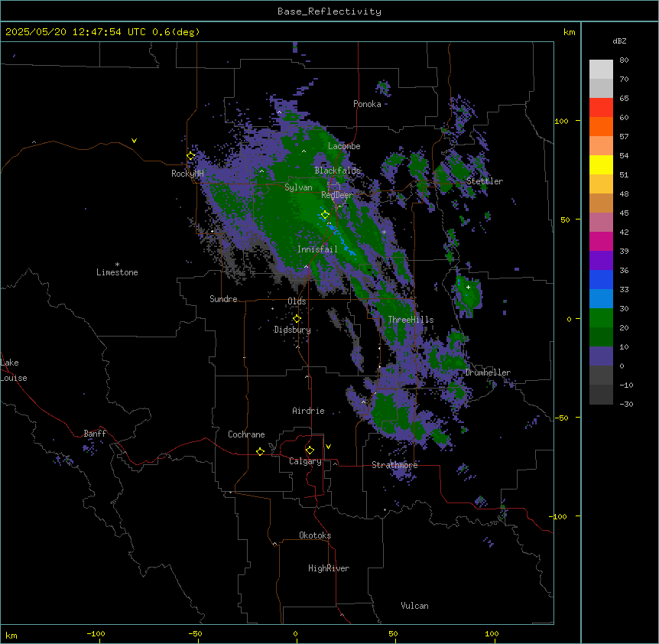Click the yellow diamond marker south of RedDeer
The width and height of the screenshot is (659, 644).
point(325,215)
